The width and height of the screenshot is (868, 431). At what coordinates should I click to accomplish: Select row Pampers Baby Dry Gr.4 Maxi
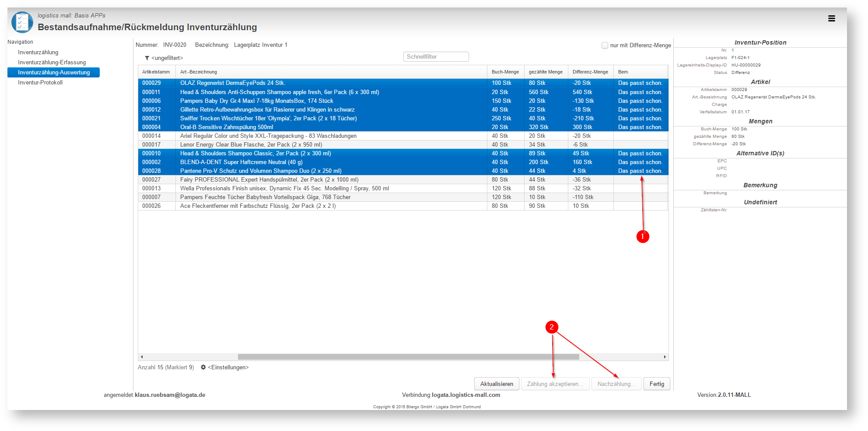(x=403, y=101)
